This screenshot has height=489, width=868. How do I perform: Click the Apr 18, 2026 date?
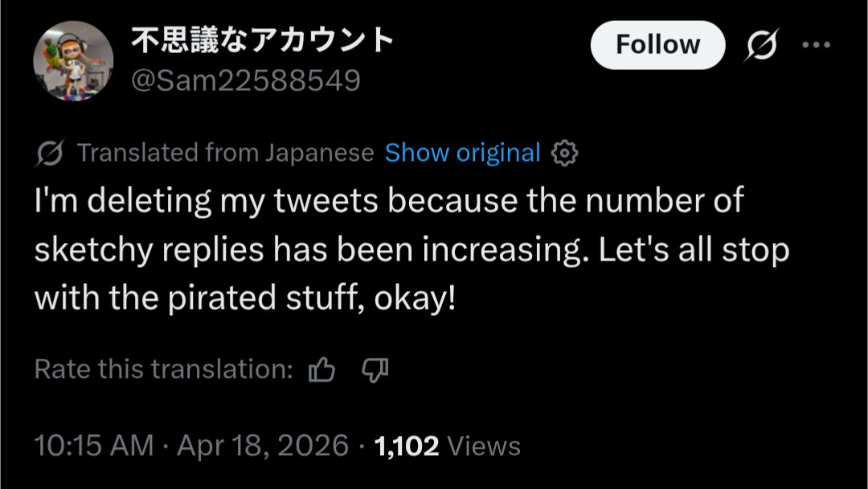[263, 445]
